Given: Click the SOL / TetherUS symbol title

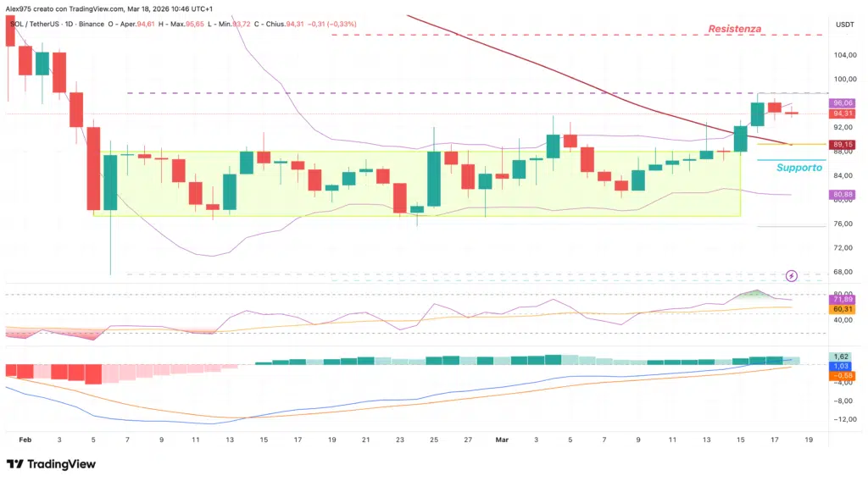Looking at the screenshot, I should point(38,24).
